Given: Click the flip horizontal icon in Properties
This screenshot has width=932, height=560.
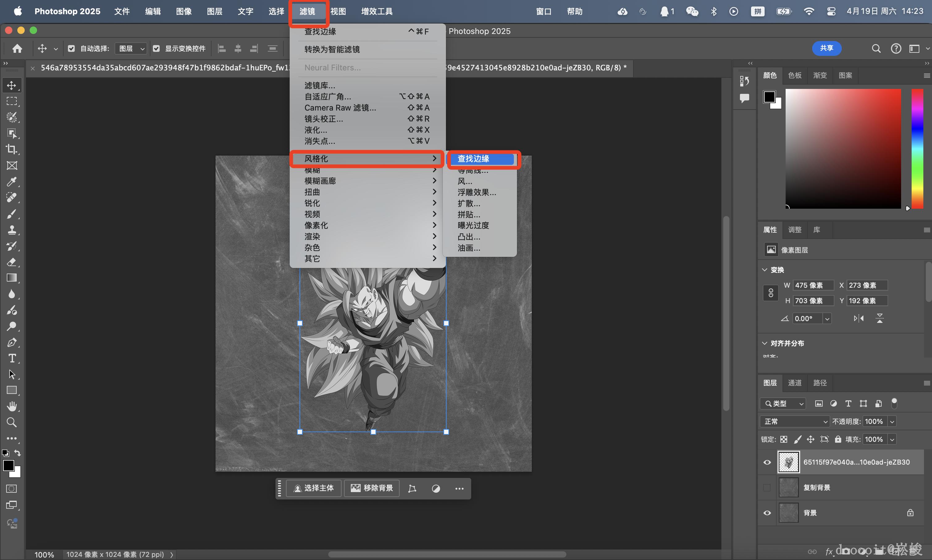Looking at the screenshot, I should pos(859,319).
